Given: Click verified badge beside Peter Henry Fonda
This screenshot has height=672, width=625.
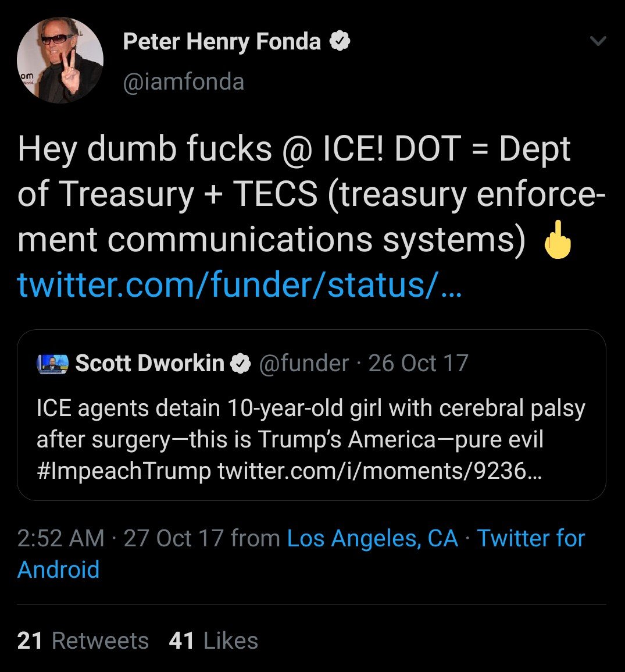Looking at the screenshot, I should [340, 42].
